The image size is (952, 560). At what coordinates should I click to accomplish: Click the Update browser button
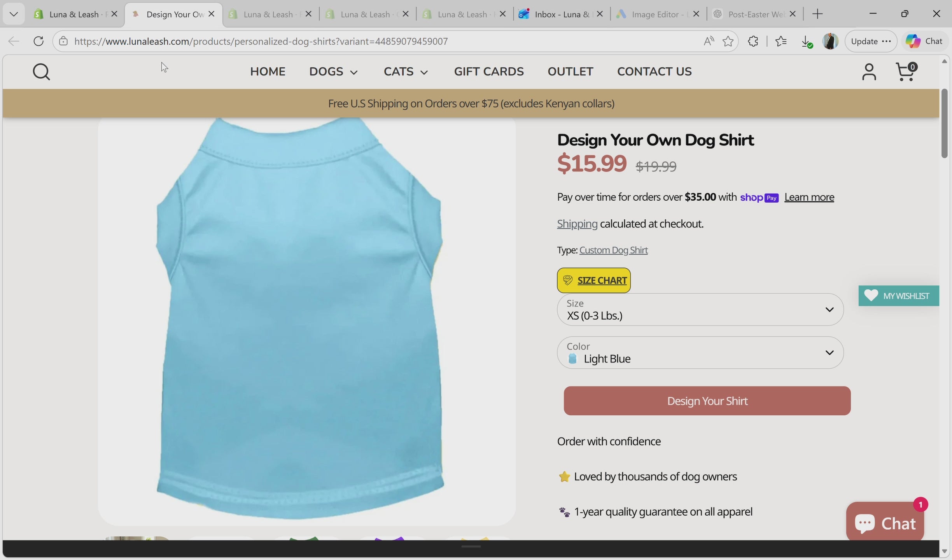pyautogui.click(x=871, y=41)
